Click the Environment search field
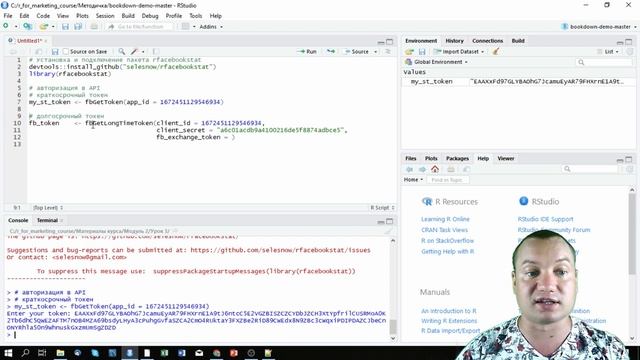 click(x=604, y=62)
